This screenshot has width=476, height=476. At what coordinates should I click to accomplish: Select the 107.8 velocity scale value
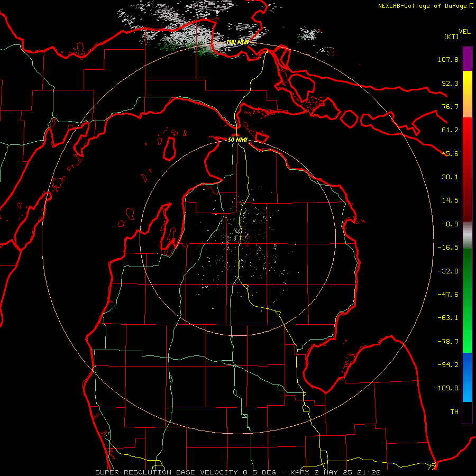click(x=448, y=59)
